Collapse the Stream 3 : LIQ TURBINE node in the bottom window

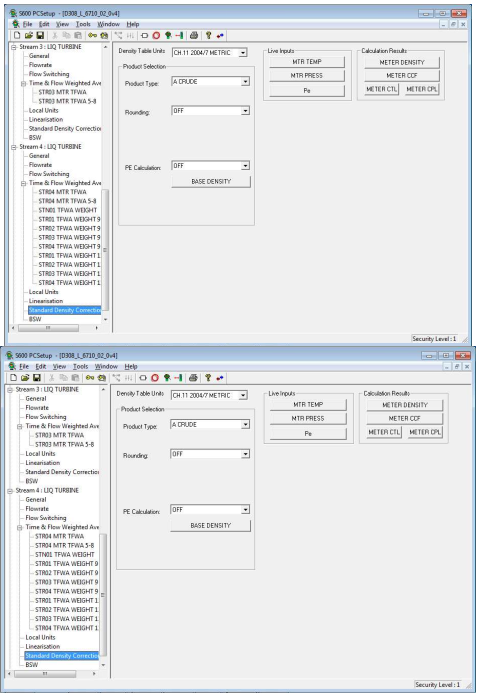pyautogui.click(x=10, y=390)
